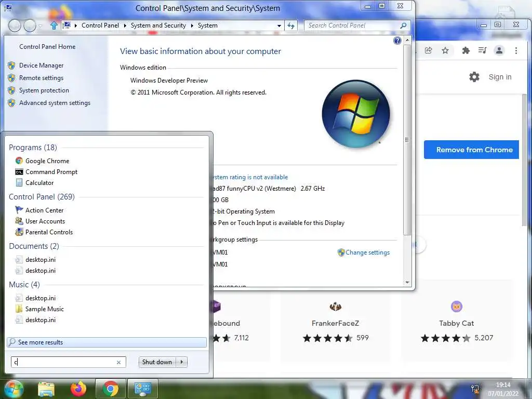Switch to Control Panel taskbar button
The image size is (532, 399).
(x=142, y=389)
